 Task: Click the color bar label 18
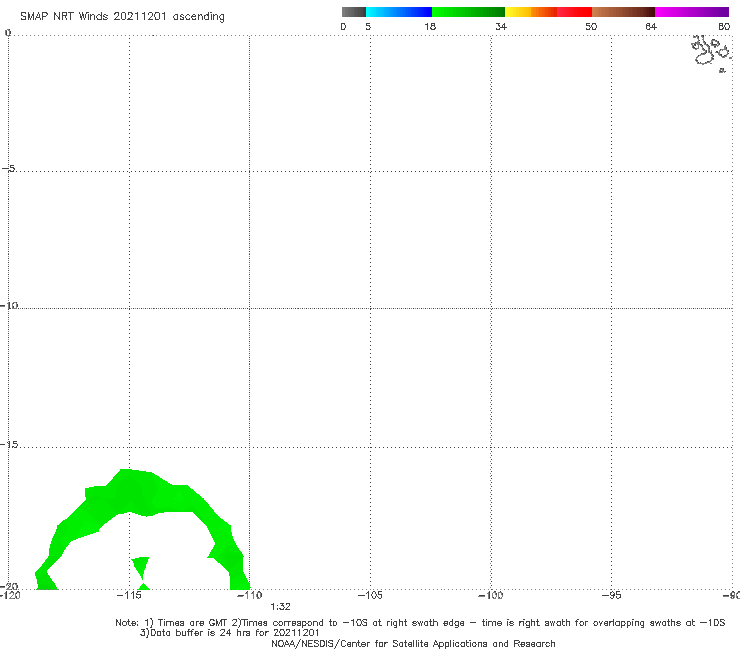coord(430,26)
